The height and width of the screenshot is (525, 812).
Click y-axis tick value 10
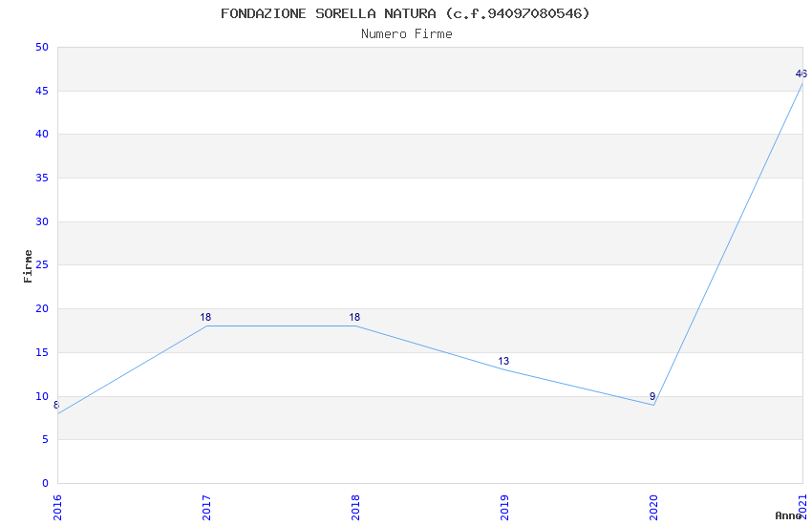pos(42,396)
